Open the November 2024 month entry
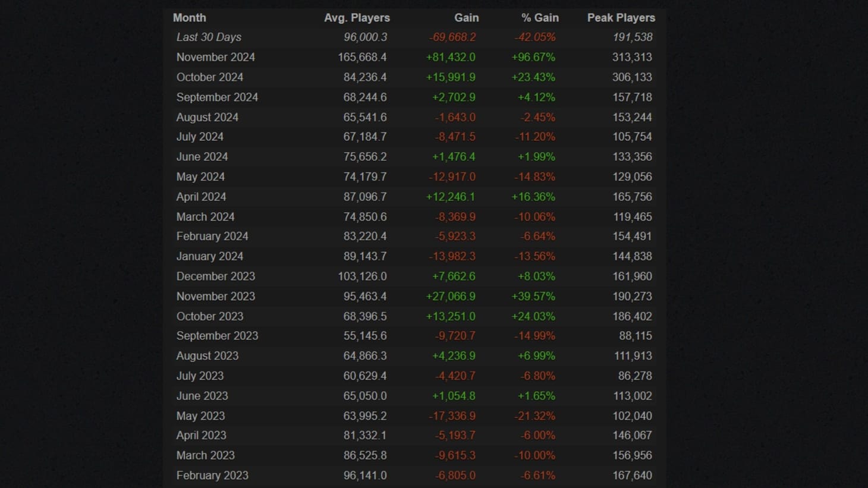Image resolution: width=868 pixels, height=488 pixels. [215, 57]
